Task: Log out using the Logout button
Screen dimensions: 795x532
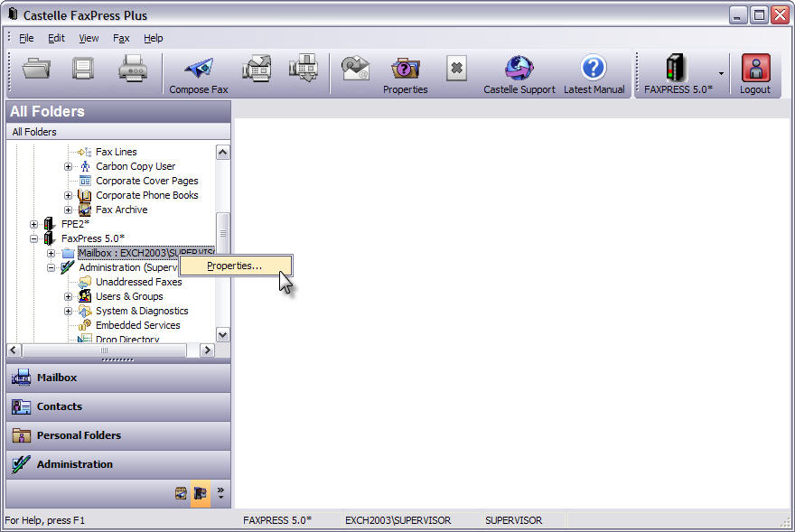Action: click(755, 75)
